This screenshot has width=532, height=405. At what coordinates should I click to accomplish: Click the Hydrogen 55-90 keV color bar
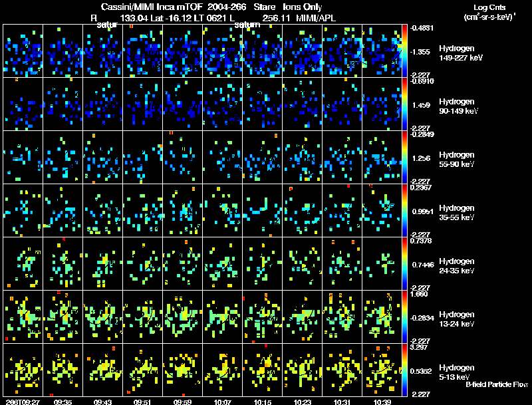tap(404, 158)
